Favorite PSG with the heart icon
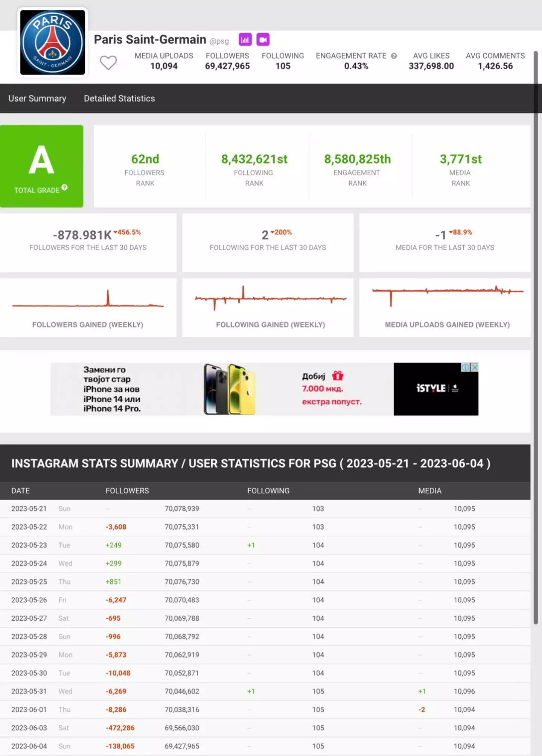 [108, 62]
